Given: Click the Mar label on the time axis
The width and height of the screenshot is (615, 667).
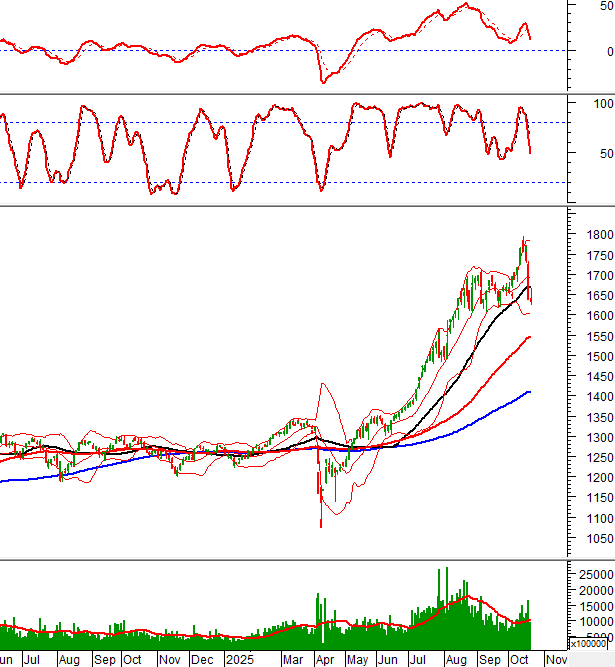Looking at the screenshot, I should click(293, 660).
